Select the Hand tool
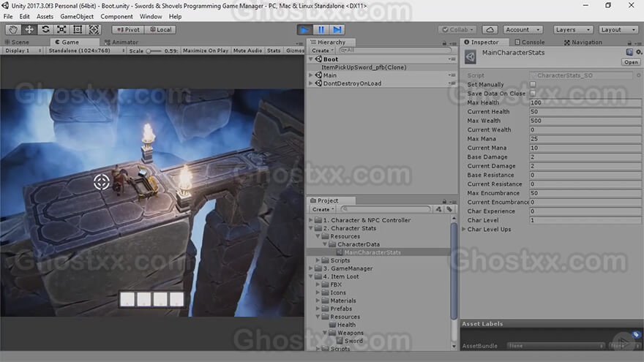 pyautogui.click(x=14, y=29)
